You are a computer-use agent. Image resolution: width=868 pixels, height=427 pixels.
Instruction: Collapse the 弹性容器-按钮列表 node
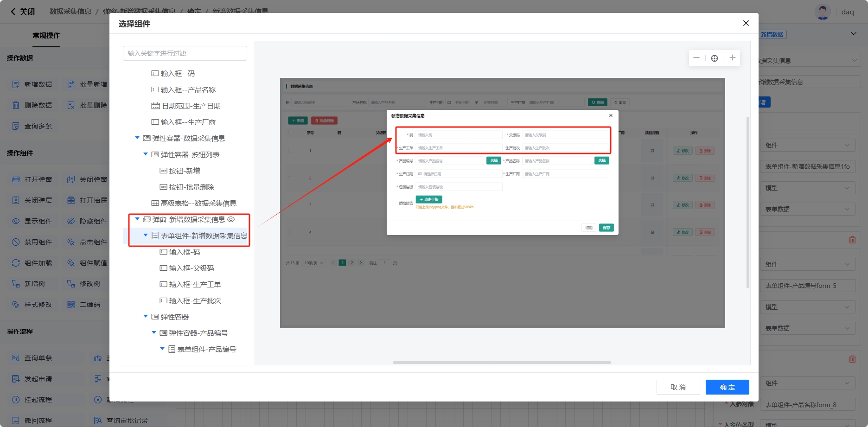(146, 154)
